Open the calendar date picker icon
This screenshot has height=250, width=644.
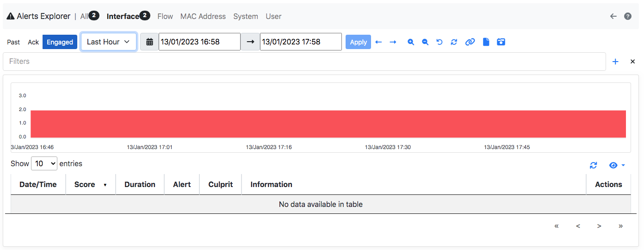point(149,42)
